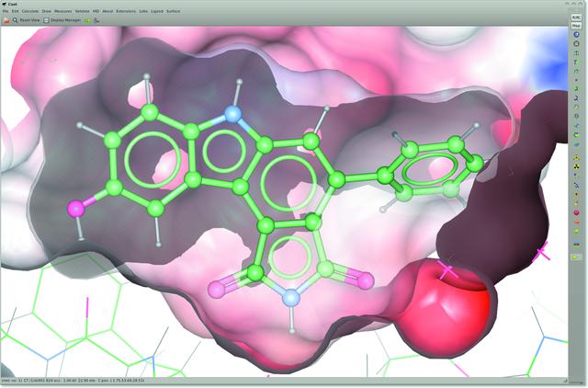Open the About menu
The height and width of the screenshot is (388, 588).
point(107,11)
